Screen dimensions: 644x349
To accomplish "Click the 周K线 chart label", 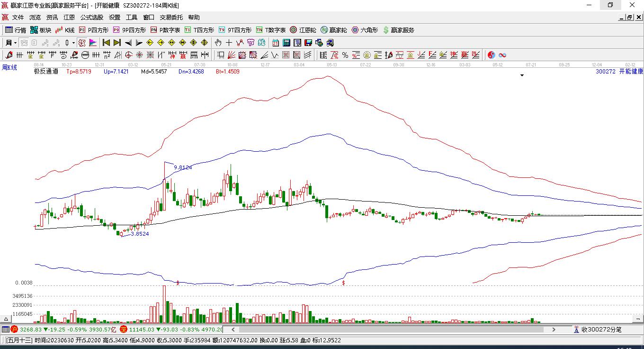I will click(x=9, y=68).
